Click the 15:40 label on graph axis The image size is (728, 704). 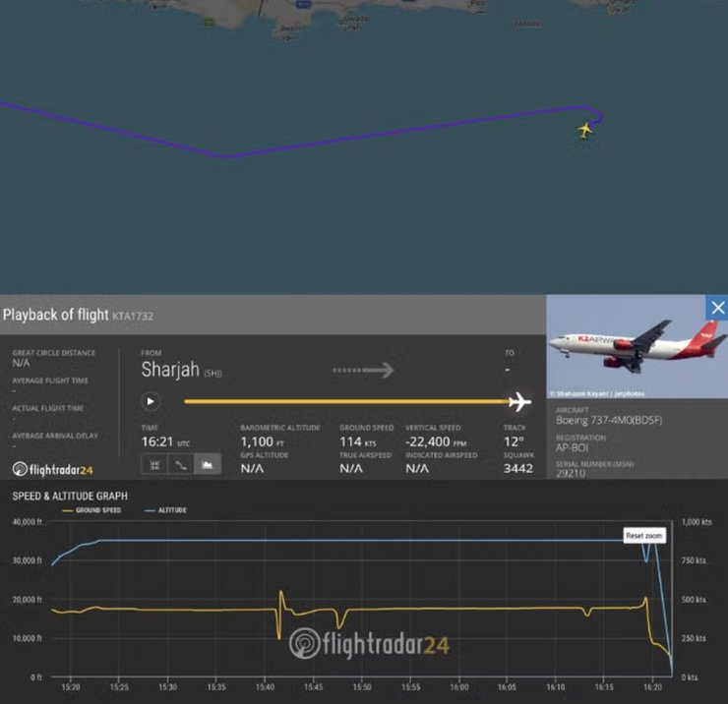tap(265, 687)
